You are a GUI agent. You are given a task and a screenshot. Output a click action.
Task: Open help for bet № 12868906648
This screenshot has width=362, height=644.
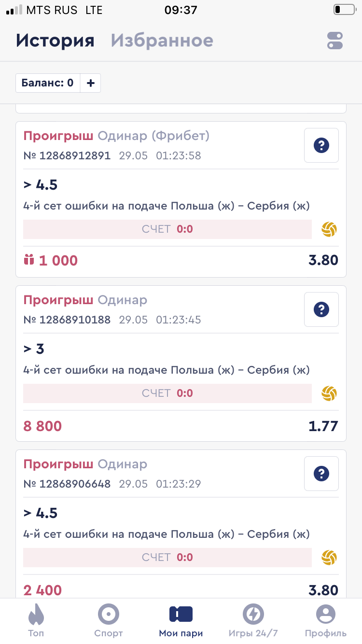coord(321,473)
